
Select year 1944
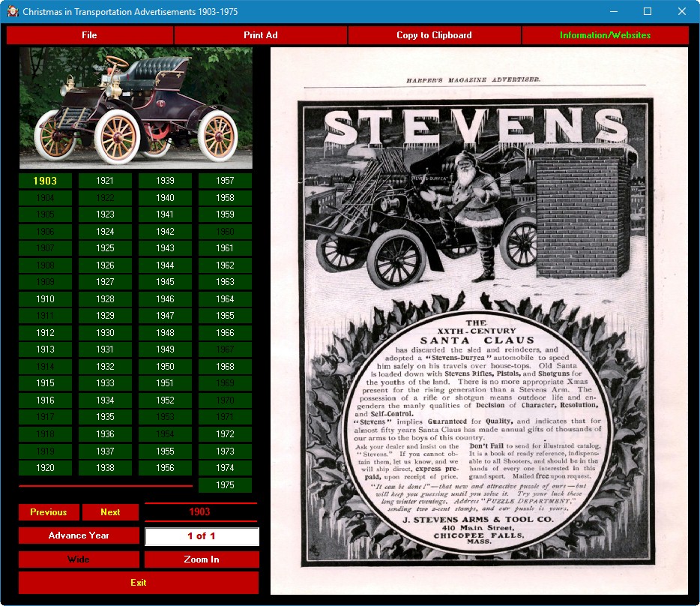[165, 265]
